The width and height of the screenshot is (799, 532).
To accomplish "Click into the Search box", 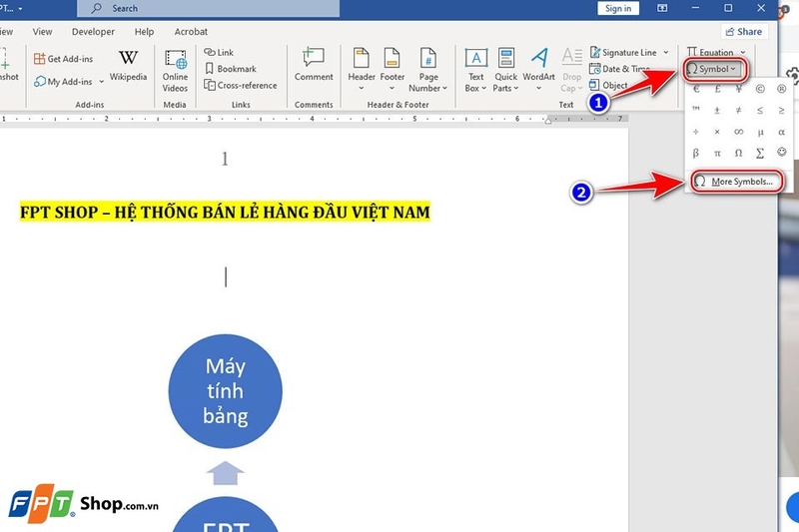I will click(x=209, y=8).
